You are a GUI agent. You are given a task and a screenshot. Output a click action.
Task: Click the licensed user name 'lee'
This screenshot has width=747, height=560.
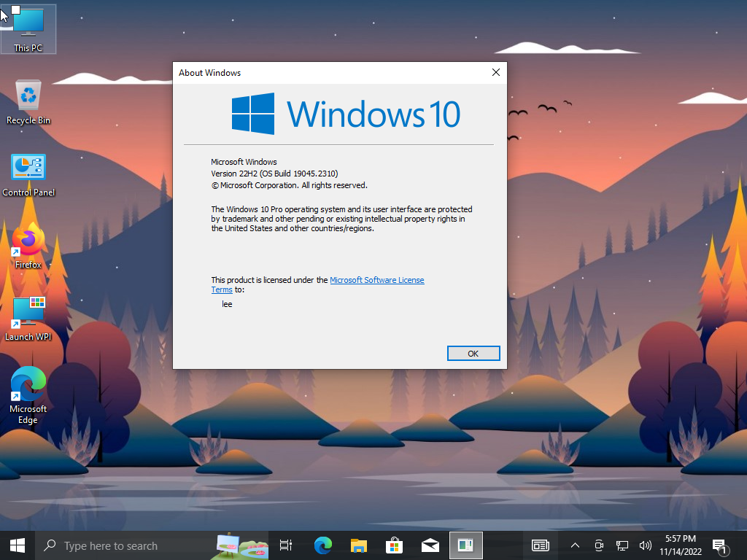click(x=227, y=304)
